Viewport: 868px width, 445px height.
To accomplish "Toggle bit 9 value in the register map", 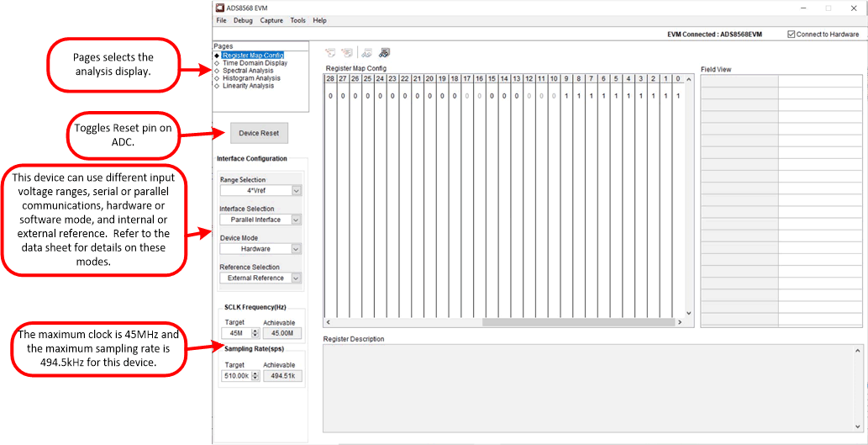I will (566, 96).
